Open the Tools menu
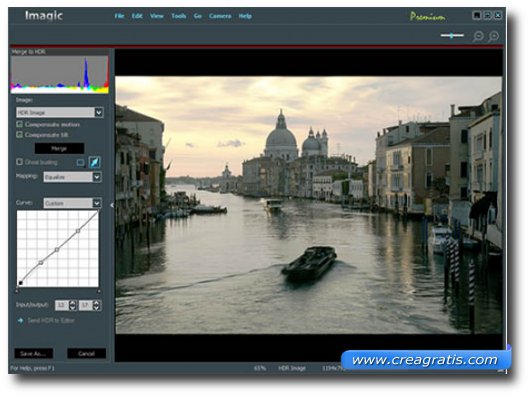Viewport: 530px width, 397px height. [x=178, y=16]
